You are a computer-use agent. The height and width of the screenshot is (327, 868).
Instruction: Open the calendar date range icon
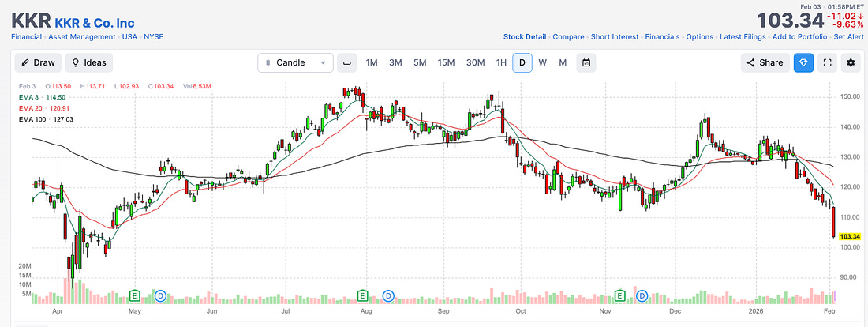coord(586,62)
